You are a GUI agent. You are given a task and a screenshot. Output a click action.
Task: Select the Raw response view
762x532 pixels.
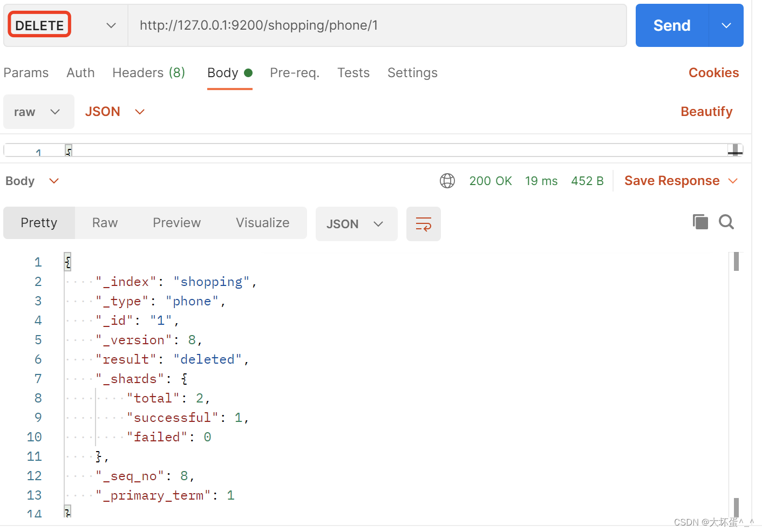tap(105, 223)
